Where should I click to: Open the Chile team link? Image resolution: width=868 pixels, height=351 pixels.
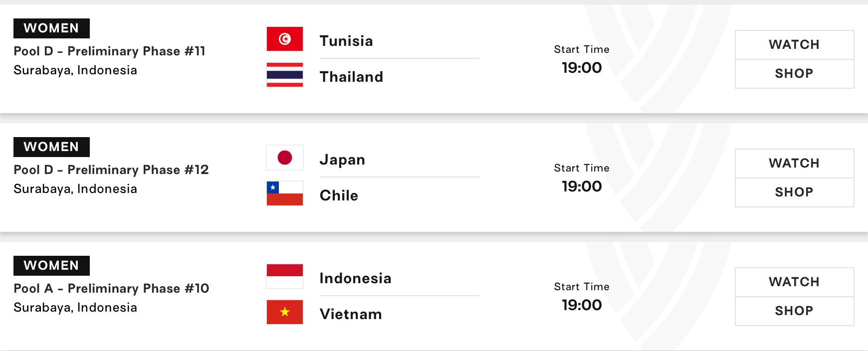pos(339,195)
